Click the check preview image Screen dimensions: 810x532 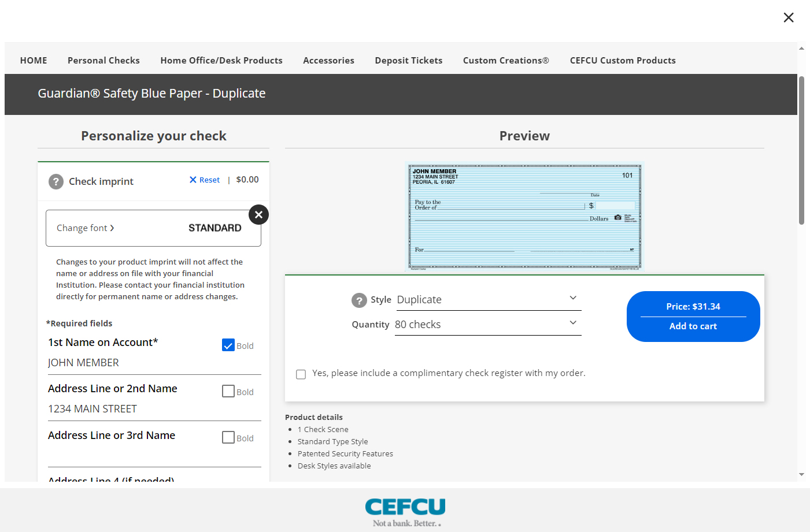pos(525,217)
